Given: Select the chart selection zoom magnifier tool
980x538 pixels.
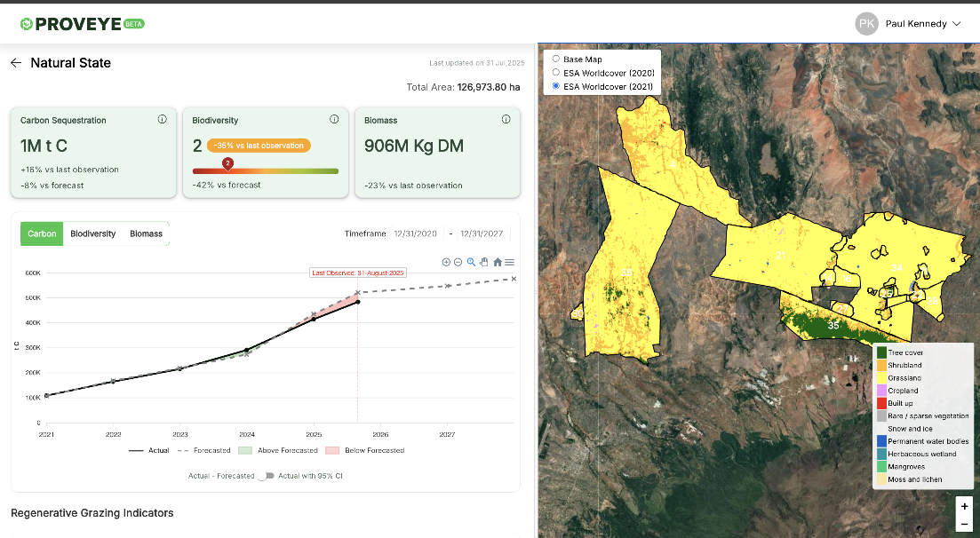Looking at the screenshot, I should click(472, 262).
